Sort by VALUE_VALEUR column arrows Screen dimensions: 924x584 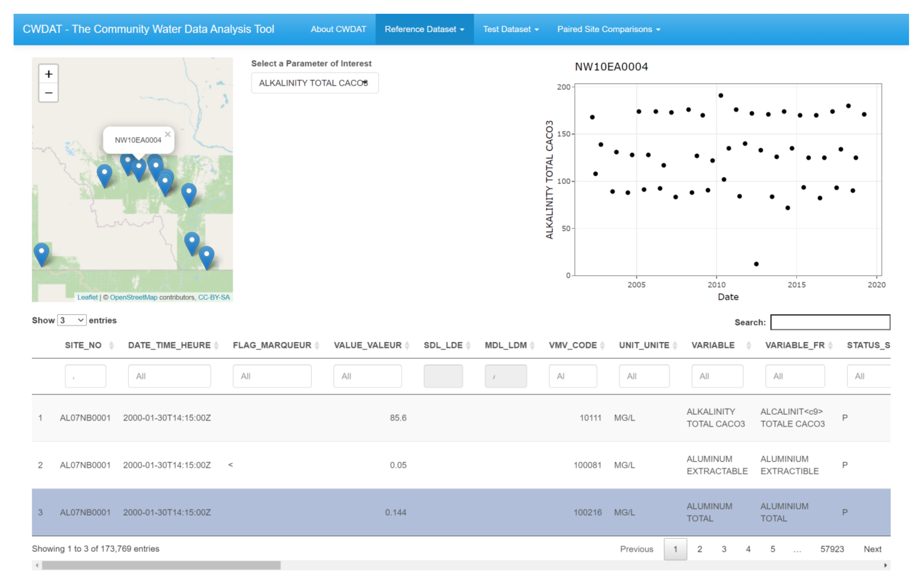click(x=407, y=345)
